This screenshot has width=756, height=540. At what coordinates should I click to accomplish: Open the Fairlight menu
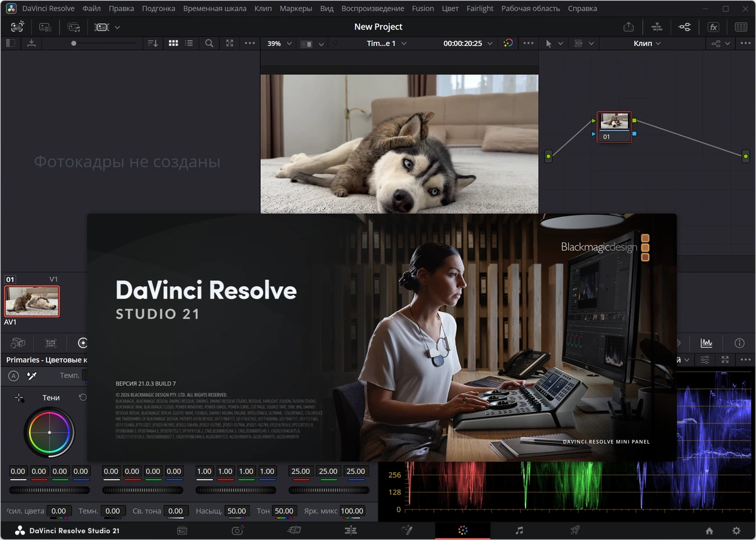(480, 9)
